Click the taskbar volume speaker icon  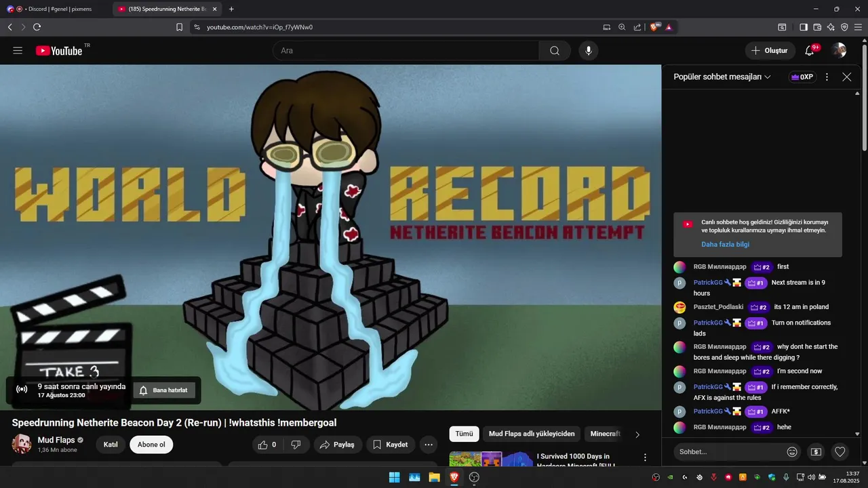tap(810, 477)
